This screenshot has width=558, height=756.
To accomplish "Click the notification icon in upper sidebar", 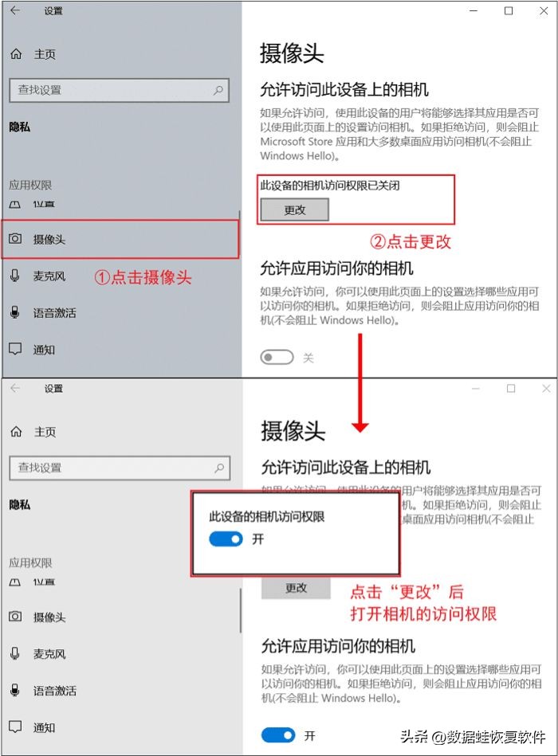I will click(15, 349).
